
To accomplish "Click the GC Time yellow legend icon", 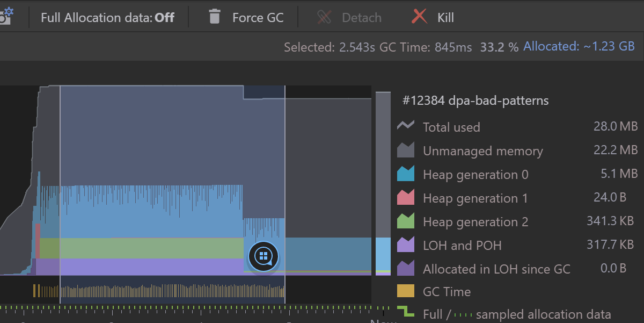I will coord(406,291).
